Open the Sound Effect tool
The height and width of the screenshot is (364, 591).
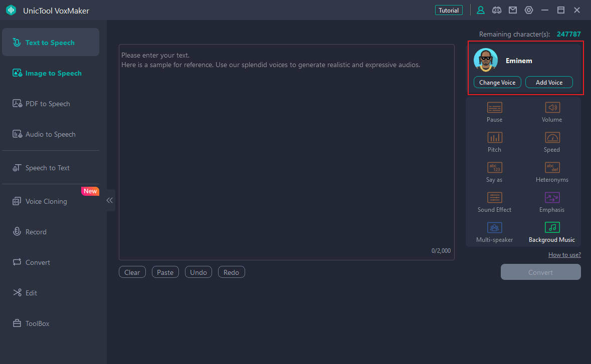pos(494,198)
